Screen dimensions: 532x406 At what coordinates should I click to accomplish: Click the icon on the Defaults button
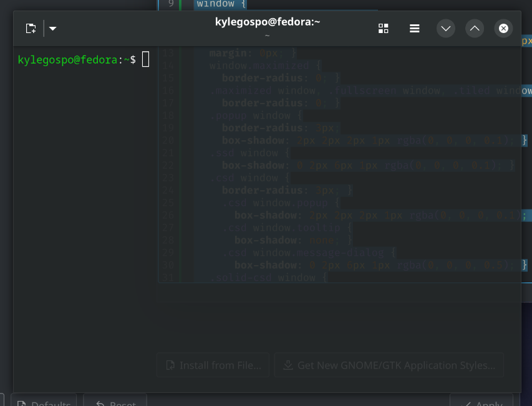click(21, 404)
